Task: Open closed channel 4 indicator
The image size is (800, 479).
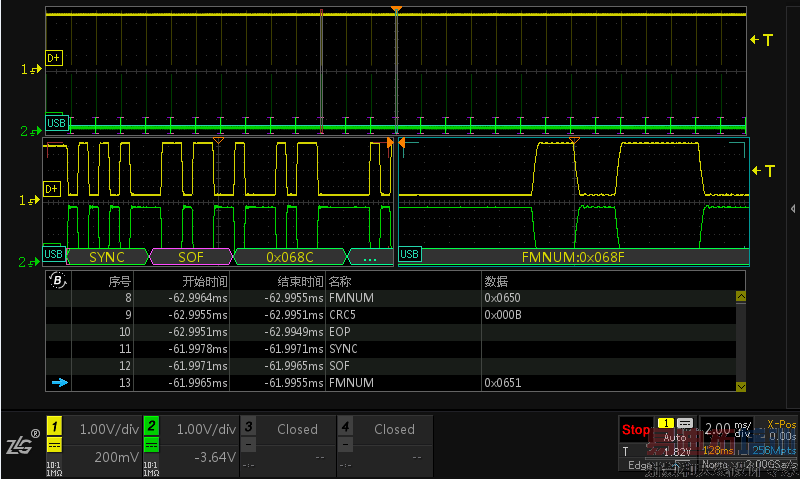Action: pyautogui.click(x=345, y=426)
